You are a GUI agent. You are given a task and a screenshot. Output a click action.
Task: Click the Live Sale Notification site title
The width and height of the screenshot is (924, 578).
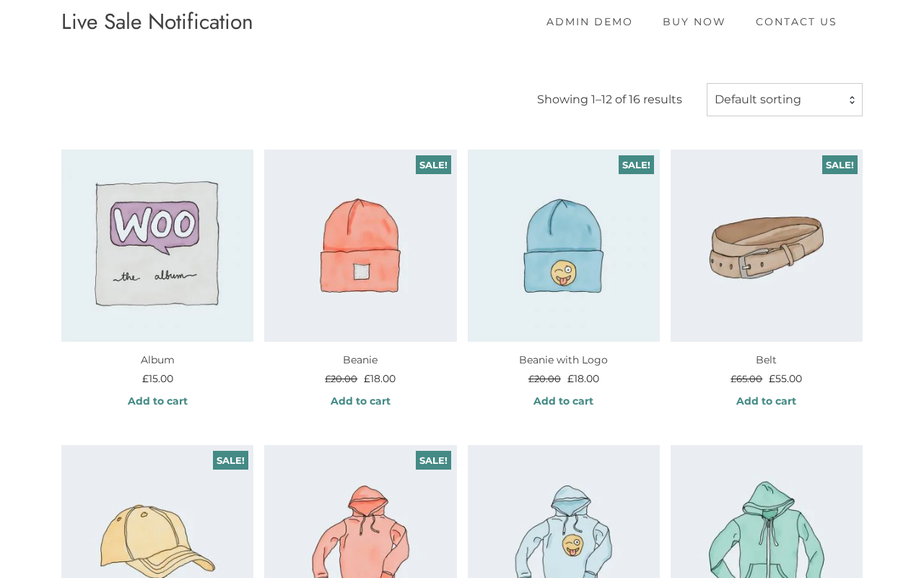tap(157, 22)
